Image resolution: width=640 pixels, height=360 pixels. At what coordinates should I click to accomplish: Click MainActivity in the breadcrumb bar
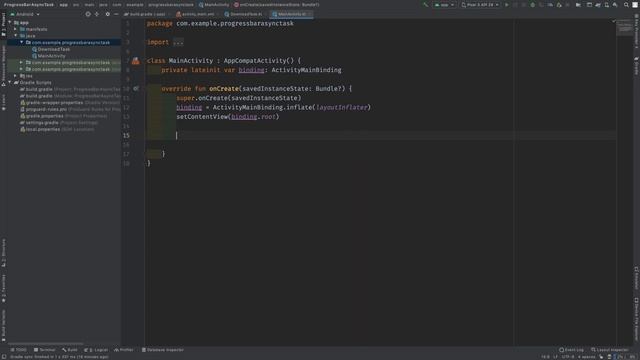coord(214,5)
